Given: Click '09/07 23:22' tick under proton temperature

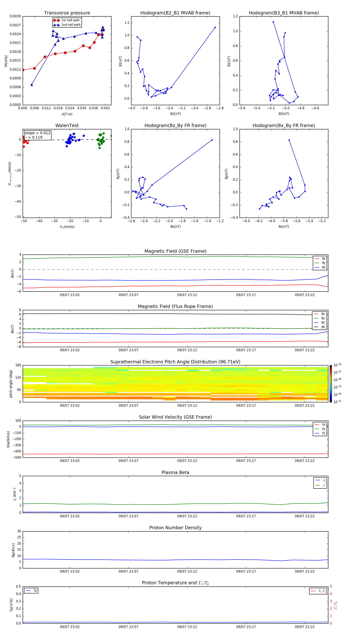Looking at the screenshot, I should pos(305,627).
